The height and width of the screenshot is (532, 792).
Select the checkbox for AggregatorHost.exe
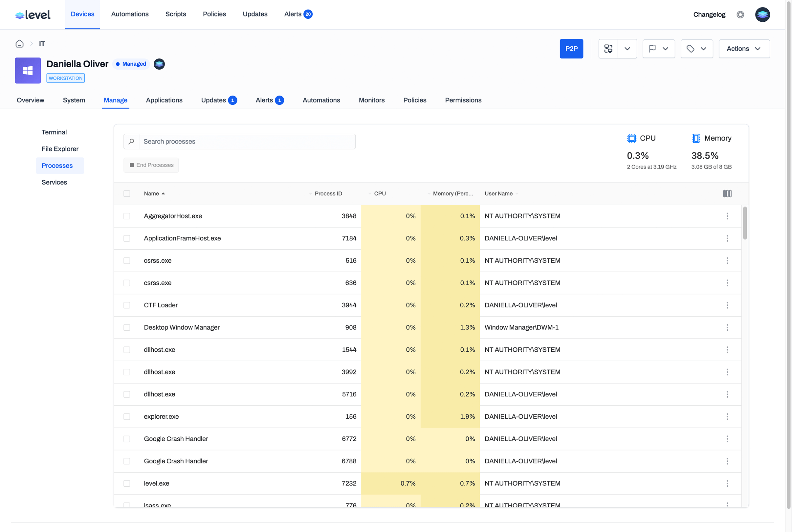tap(127, 216)
